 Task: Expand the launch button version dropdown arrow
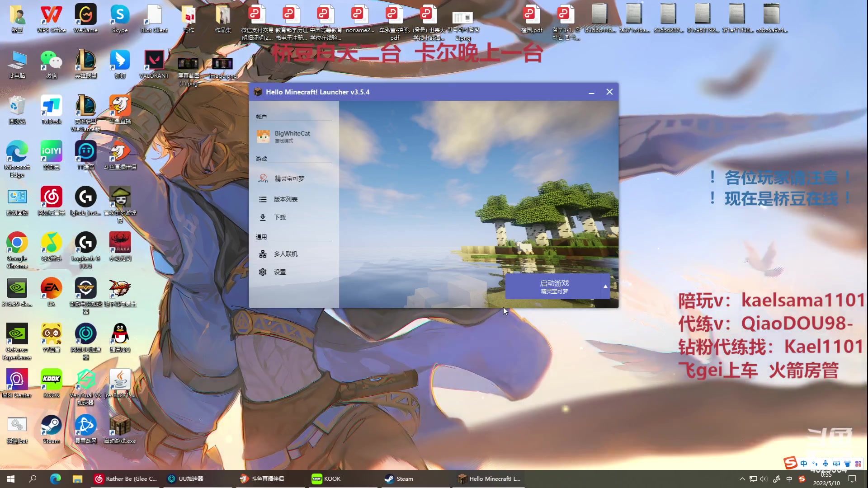(605, 286)
